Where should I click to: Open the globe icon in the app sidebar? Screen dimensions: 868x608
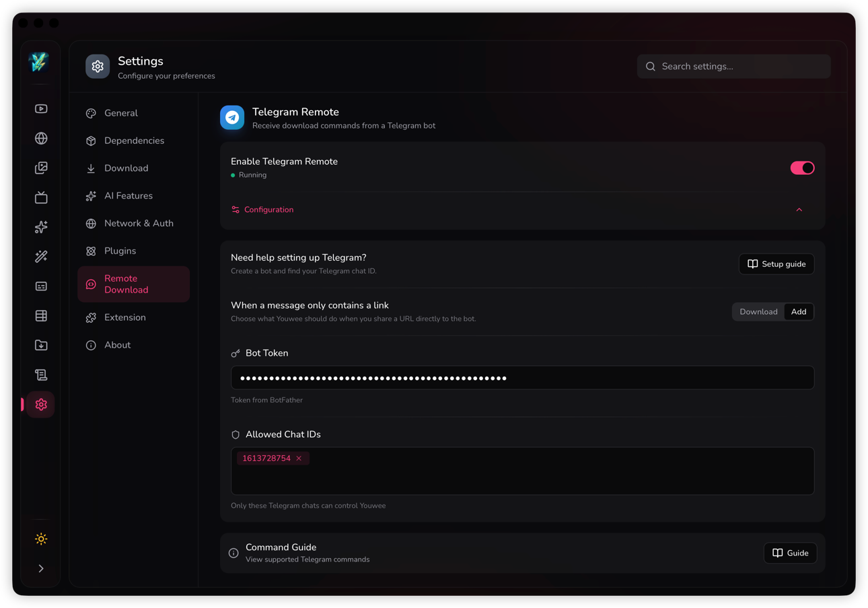point(41,139)
